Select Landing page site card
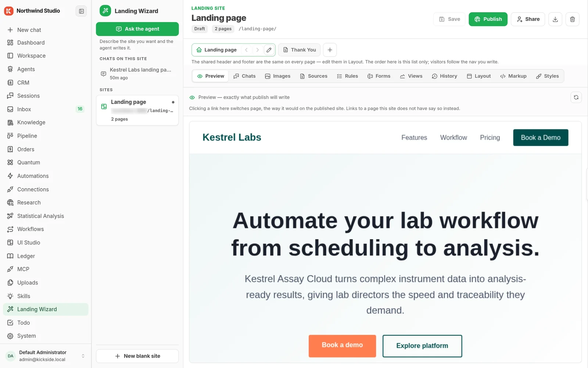 coord(137,110)
